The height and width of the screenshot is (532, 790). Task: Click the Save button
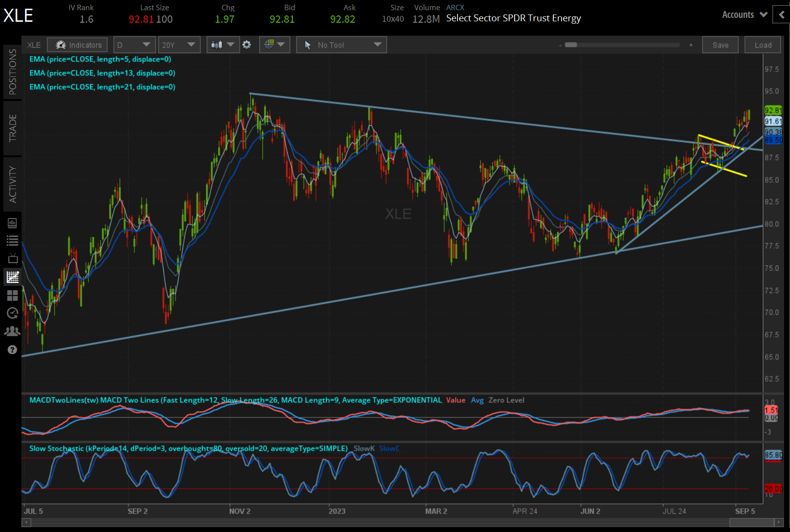720,44
